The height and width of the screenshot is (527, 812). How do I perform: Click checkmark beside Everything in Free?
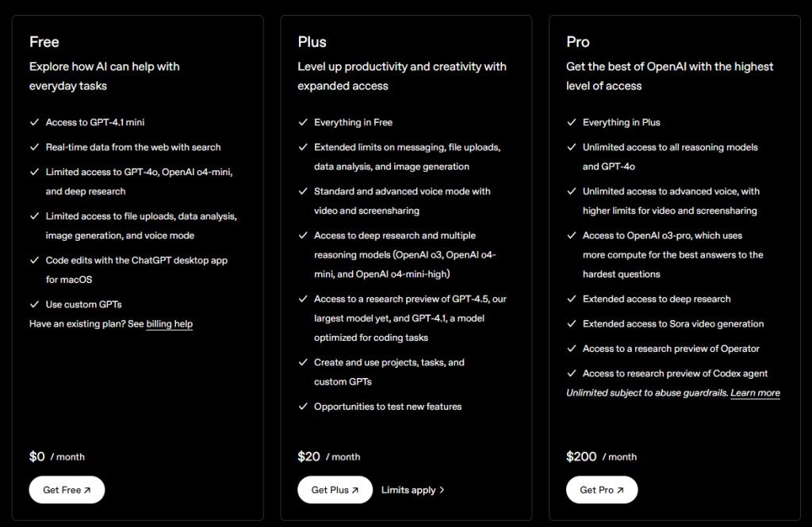(x=303, y=122)
